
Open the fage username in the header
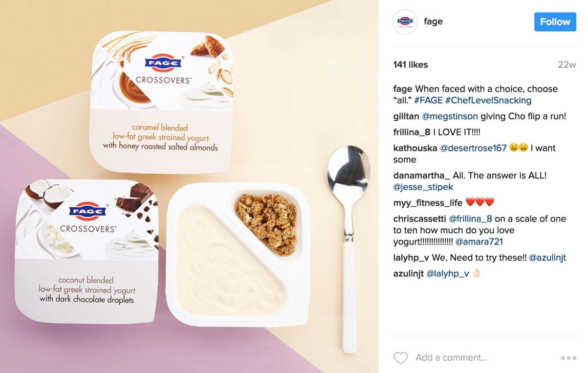click(433, 22)
